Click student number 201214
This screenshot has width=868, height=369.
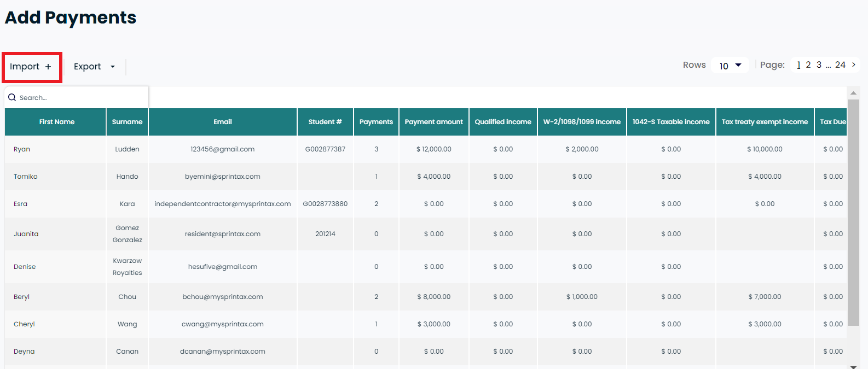[x=325, y=234]
